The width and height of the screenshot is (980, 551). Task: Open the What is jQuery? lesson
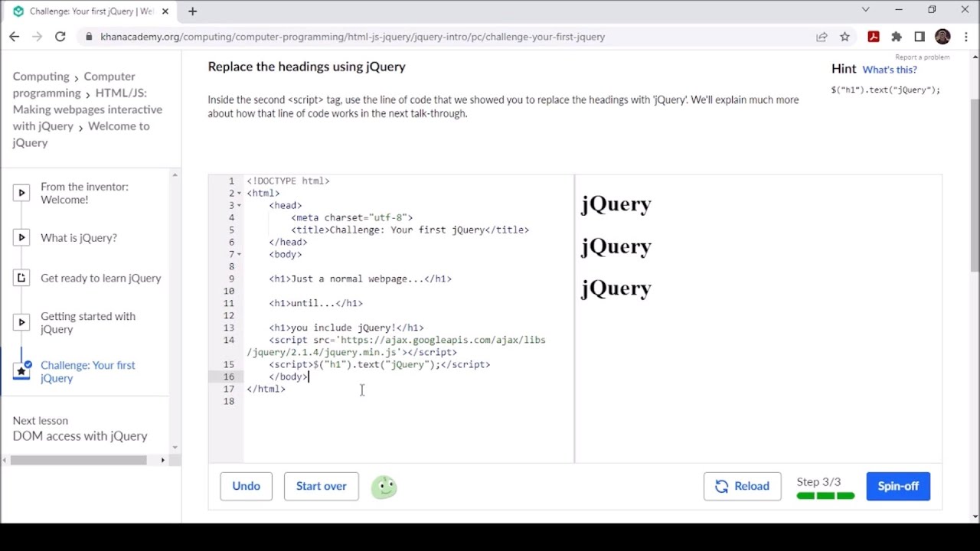[79, 238]
